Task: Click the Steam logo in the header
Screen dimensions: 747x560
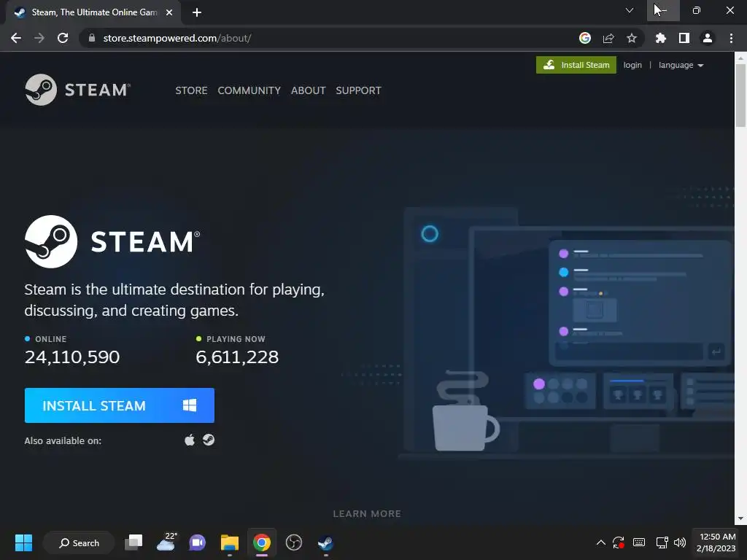Action: click(x=77, y=90)
